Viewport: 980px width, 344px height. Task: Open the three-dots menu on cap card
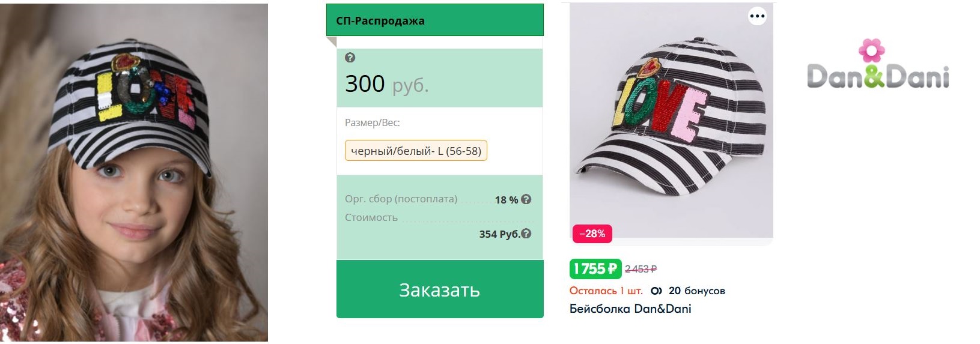(757, 16)
